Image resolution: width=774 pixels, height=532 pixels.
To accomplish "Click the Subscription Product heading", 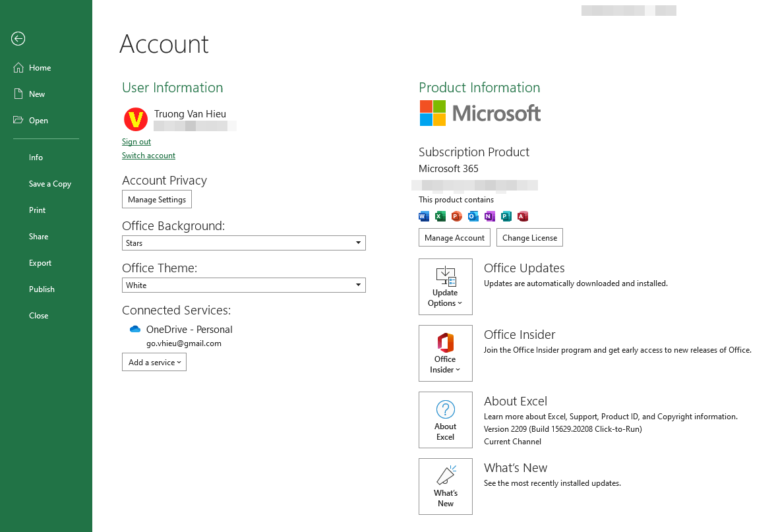I will pos(474,152).
